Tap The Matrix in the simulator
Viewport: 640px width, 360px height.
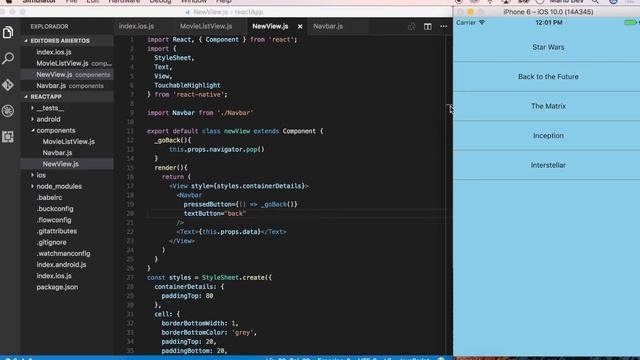(548, 106)
